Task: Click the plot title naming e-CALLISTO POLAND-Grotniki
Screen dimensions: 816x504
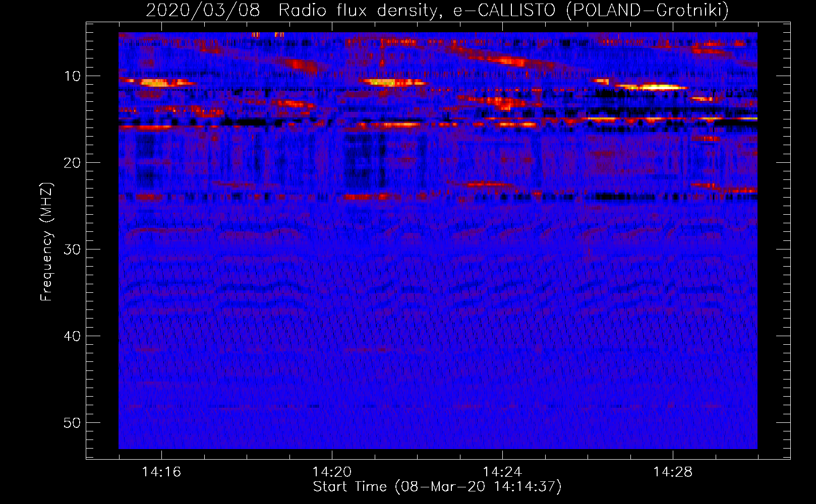Action: [437, 10]
